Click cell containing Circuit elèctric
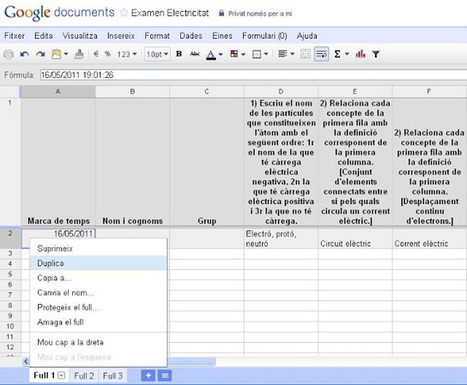The height and width of the screenshot is (385, 467). [x=355, y=239]
